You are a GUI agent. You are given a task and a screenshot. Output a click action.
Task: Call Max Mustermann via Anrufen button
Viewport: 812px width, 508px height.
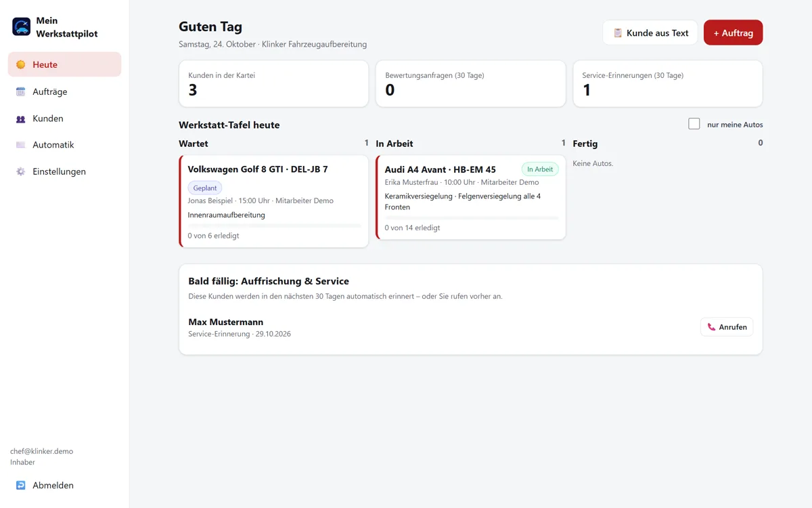(x=727, y=327)
